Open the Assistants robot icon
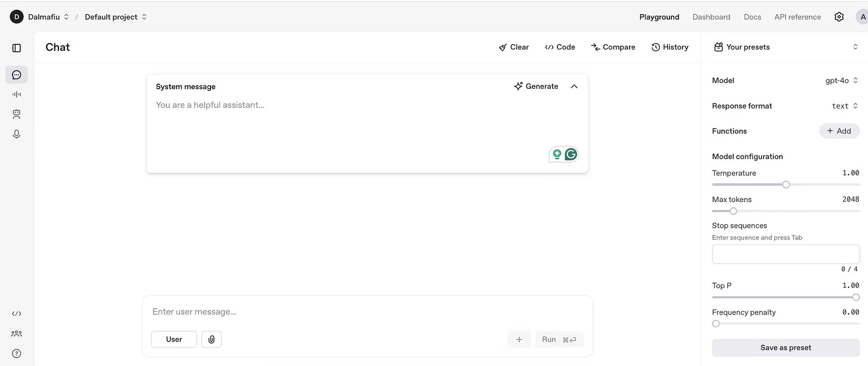This screenshot has height=366, width=868. point(16,114)
